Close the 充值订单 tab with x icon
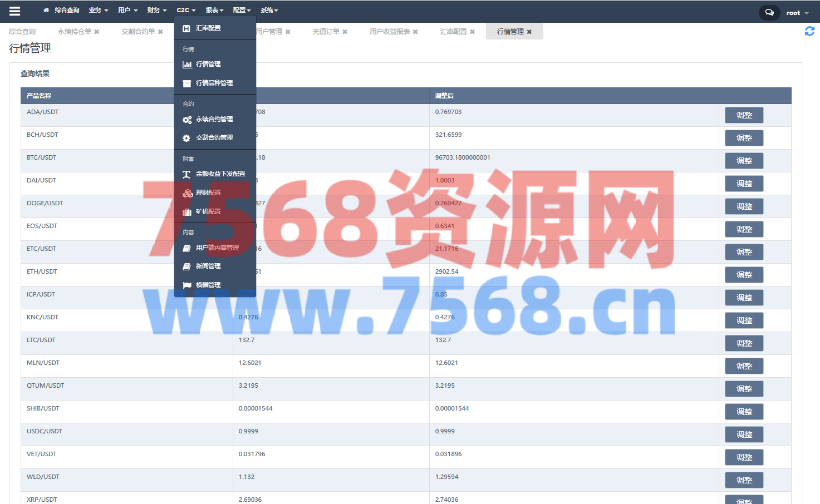 point(345,32)
